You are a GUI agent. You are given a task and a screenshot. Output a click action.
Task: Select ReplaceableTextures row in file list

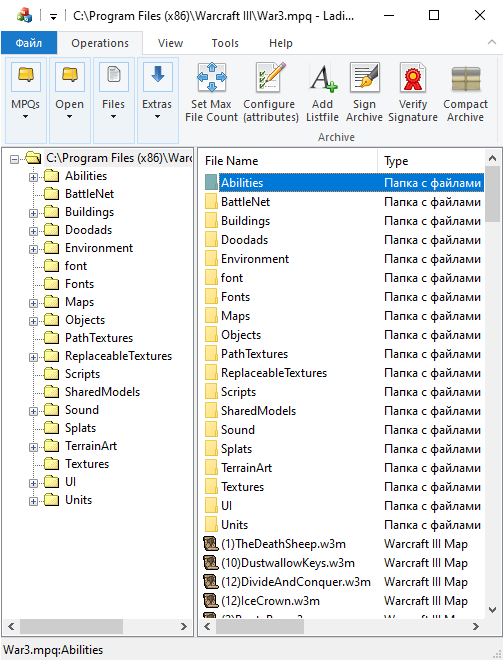[x=344, y=373]
